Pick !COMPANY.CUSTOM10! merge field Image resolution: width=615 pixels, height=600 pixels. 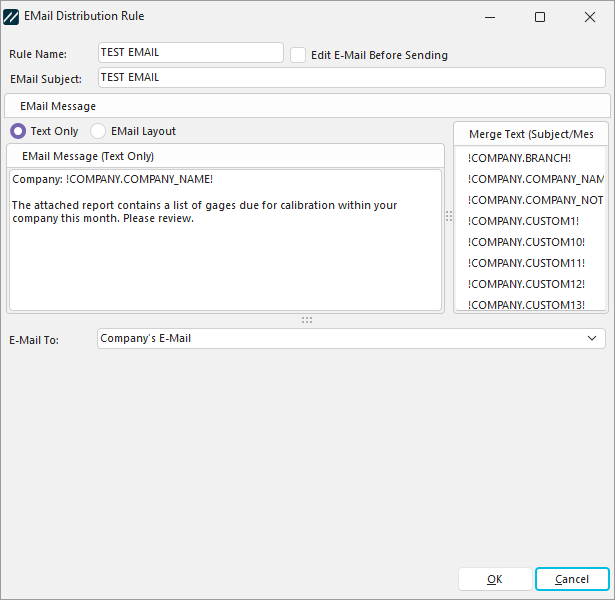(526, 242)
